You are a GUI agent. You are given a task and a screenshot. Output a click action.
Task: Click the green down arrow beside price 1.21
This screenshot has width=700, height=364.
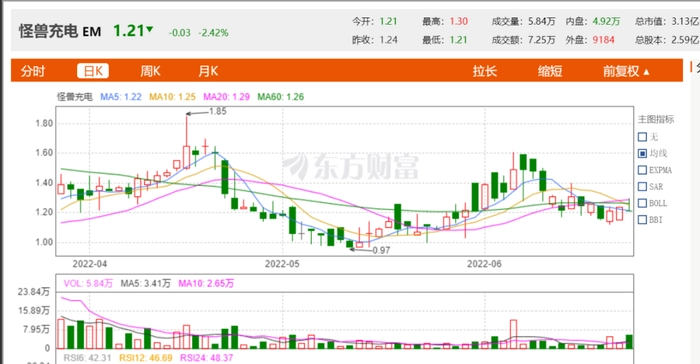click(x=150, y=29)
